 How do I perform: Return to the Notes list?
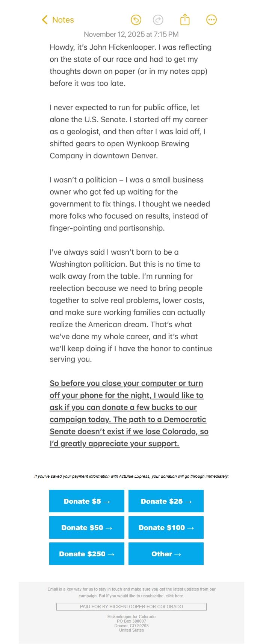(x=58, y=20)
